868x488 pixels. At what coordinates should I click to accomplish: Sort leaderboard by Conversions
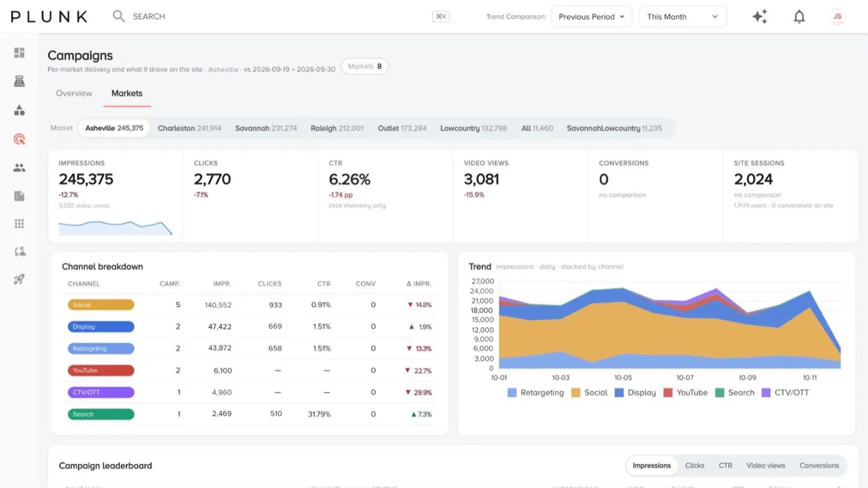819,466
